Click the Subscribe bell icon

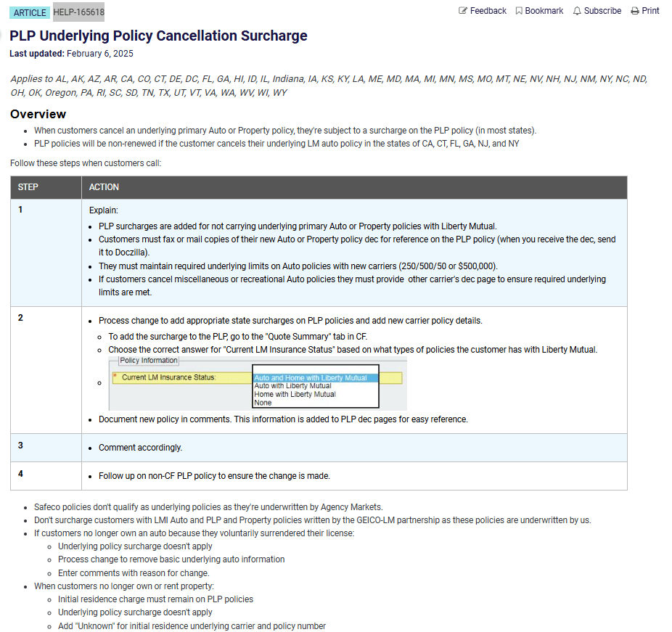click(x=577, y=11)
